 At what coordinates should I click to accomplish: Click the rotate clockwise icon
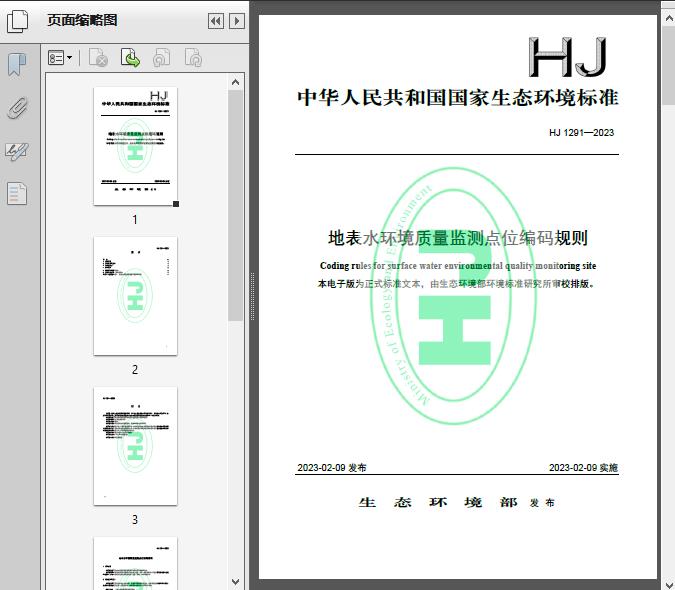point(193,58)
